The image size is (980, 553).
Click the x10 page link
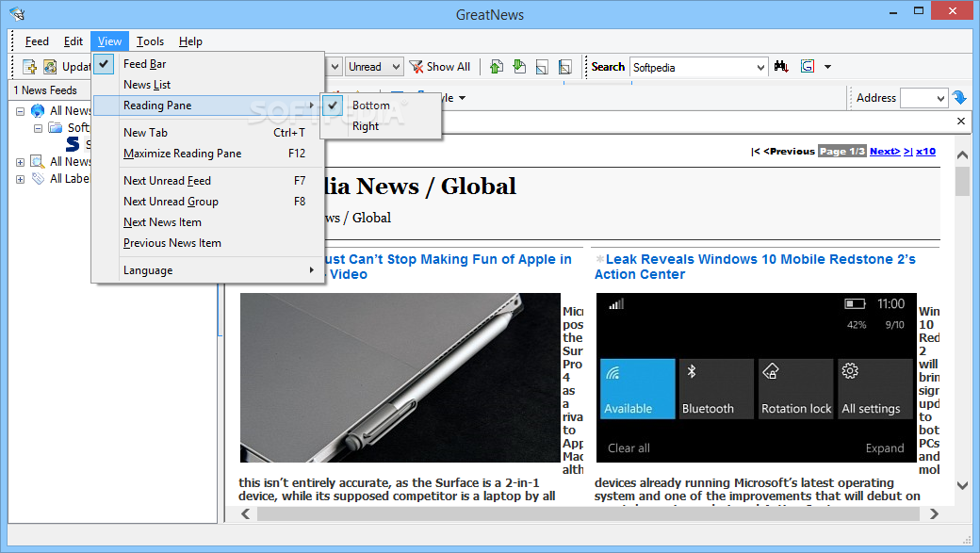[925, 152]
